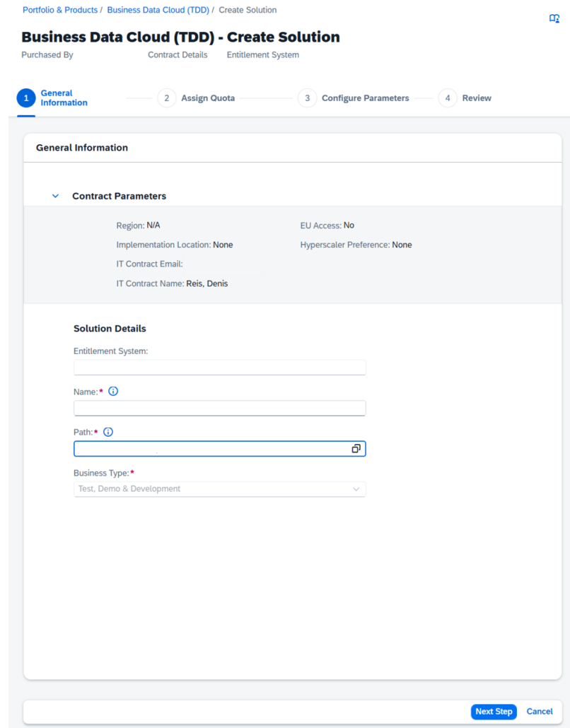Click the 'Create Solution' breadcrumb text
Screen dimensions: 570x728
(x=248, y=10)
